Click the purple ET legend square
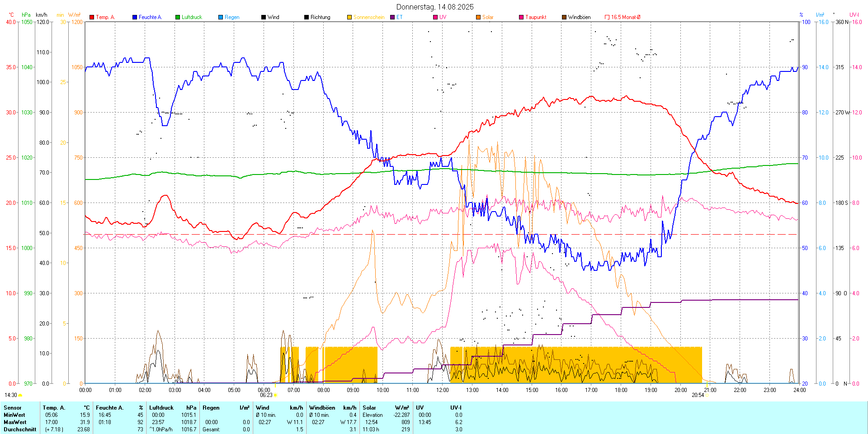 coord(392,17)
